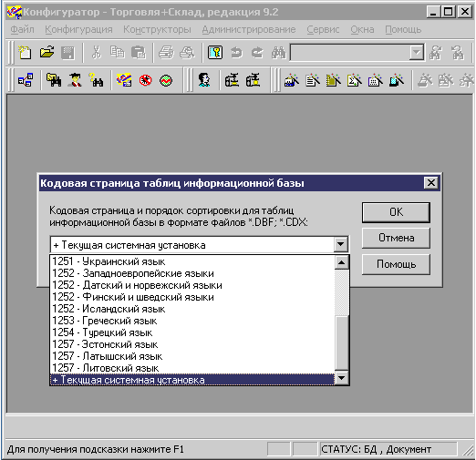Screen dimensions: 476x460
Task: Expand the code page combo box arrow
Action: tap(341, 244)
